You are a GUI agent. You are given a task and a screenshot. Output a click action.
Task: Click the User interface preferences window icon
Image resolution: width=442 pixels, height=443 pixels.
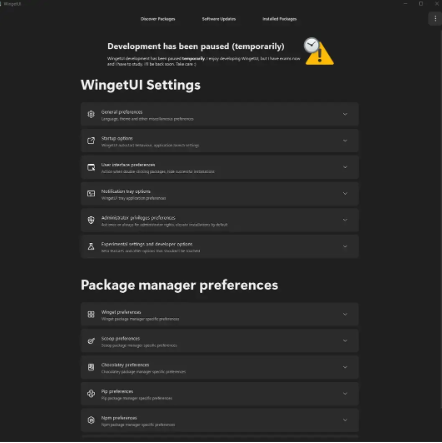(x=91, y=167)
